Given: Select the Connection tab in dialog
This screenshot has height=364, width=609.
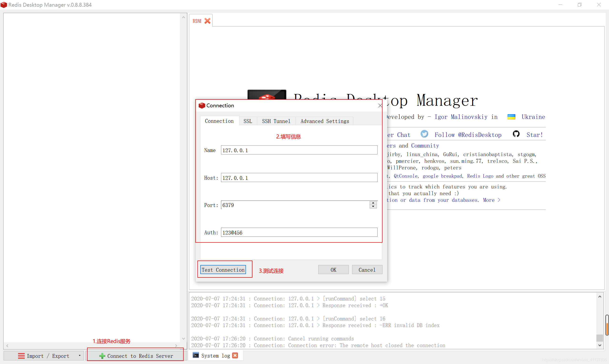Looking at the screenshot, I should [219, 121].
